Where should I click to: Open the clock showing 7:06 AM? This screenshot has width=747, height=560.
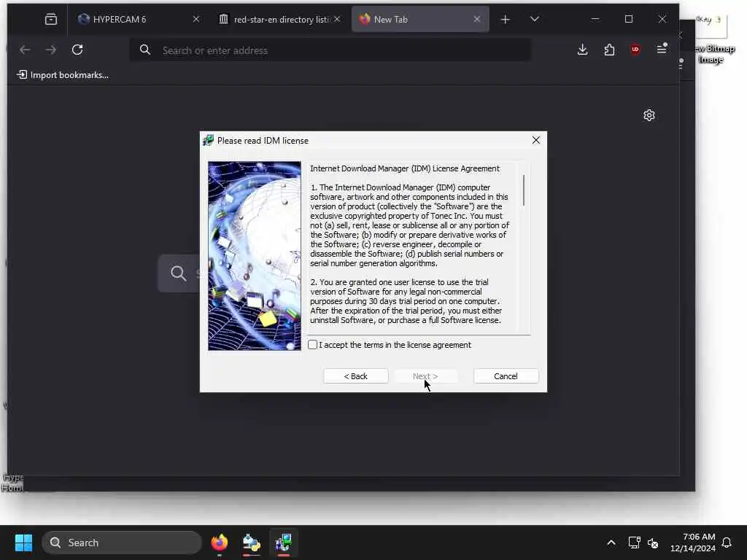coord(693,542)
